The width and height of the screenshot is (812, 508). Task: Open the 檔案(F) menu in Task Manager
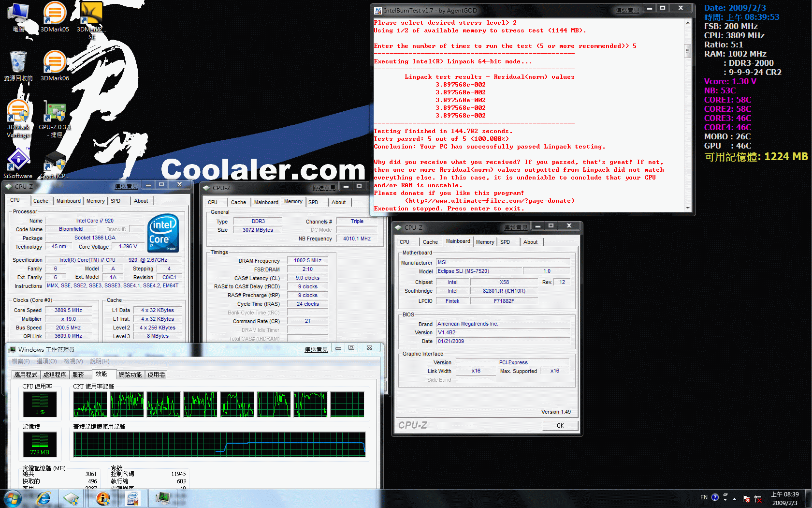(21, 361)
